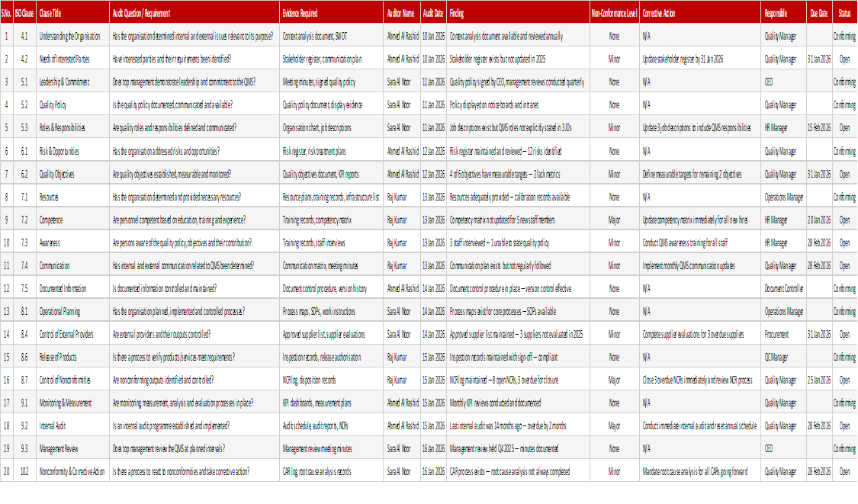Select finding 'Stakeholder register exists but not updated in 2025'
The width and height of the screenshot is (858, 504).
pos(518,59)
